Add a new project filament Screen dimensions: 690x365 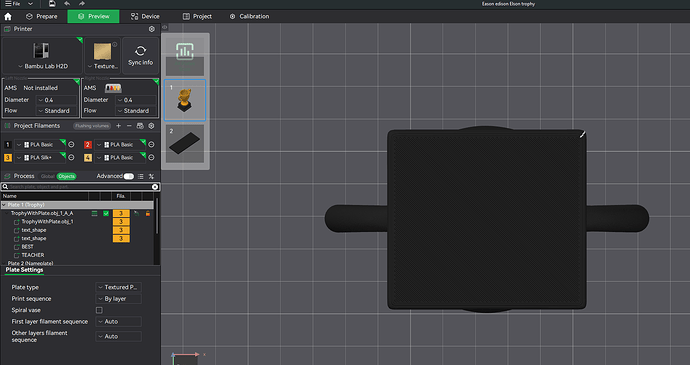[x=118, y=126]
